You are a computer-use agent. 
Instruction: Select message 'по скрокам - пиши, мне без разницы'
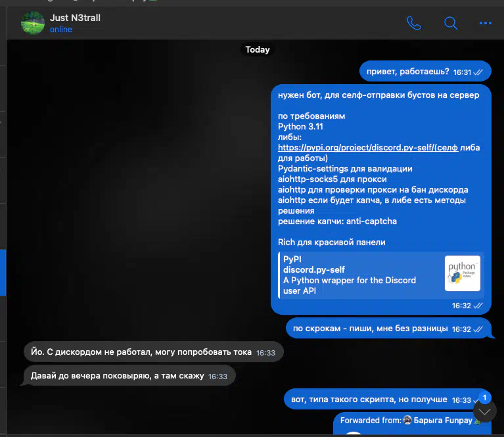coord(388,329)
